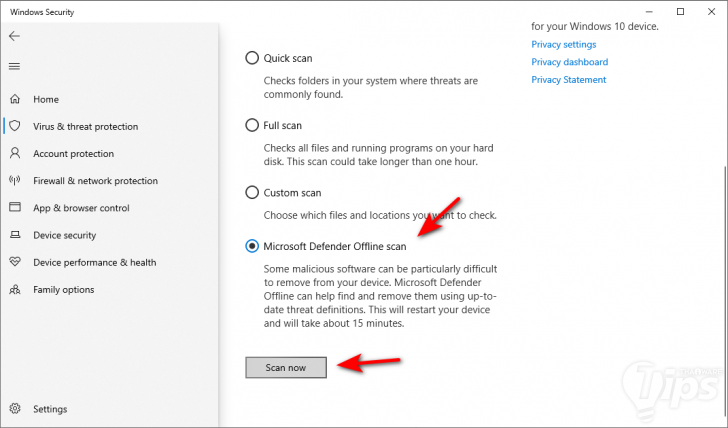Click the Family options people icon

tap(14, 289)
